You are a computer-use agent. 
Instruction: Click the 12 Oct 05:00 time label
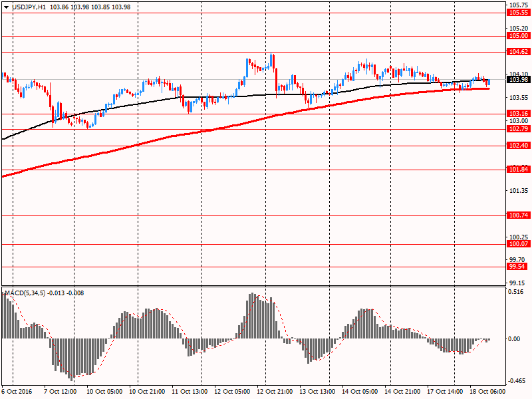click(x=232, y=392)
